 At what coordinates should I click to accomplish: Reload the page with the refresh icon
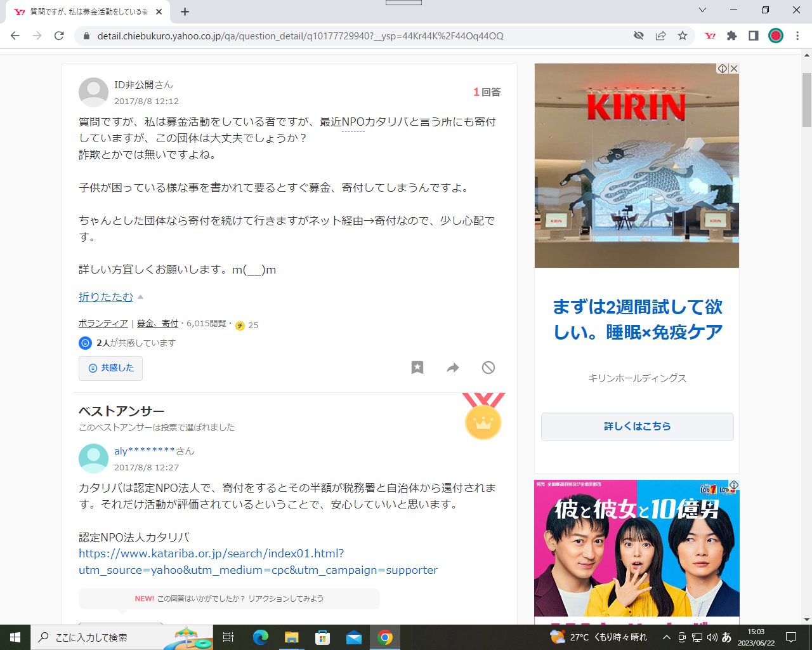tap(59, 36)
